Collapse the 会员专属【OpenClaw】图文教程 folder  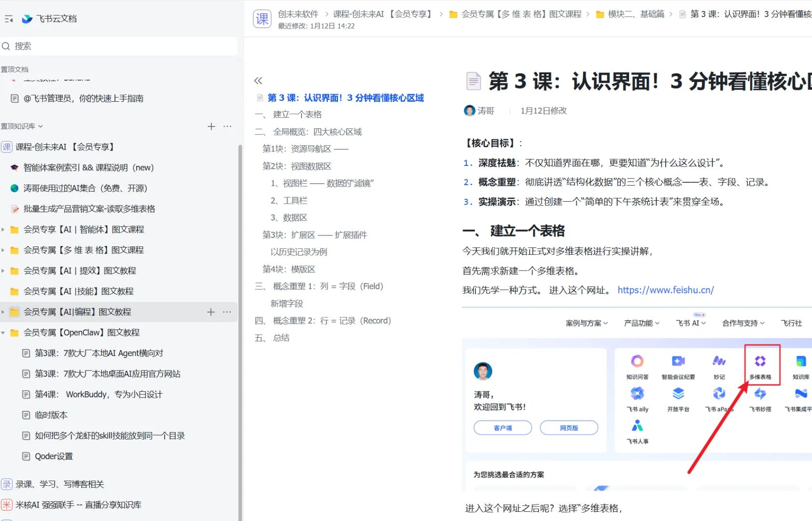coord(3,333)
